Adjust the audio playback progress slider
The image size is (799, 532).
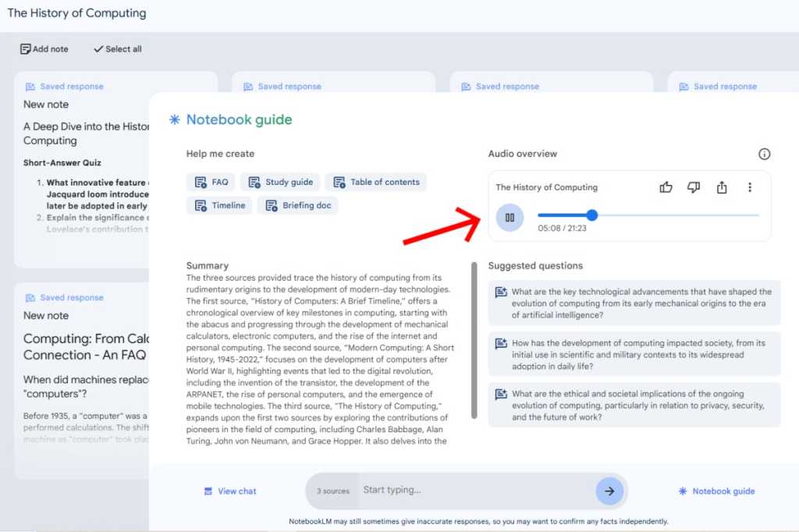pyautogui.click(x=592, y=215)
